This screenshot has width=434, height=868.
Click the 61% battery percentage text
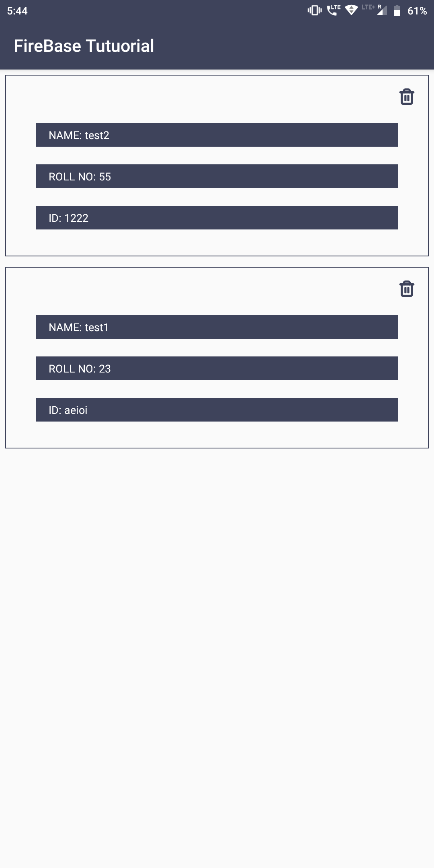coord(417,11)
